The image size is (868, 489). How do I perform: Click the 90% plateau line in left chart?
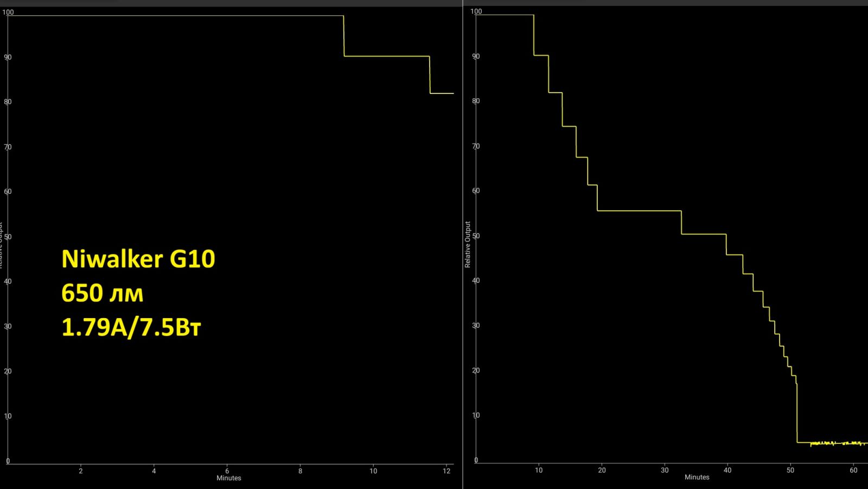(x=386, y=56)
